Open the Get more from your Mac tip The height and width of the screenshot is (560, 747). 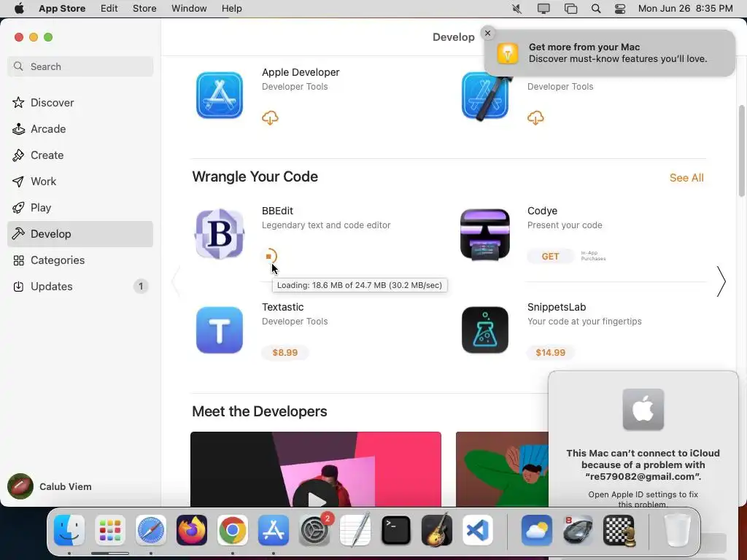(610, 52)
